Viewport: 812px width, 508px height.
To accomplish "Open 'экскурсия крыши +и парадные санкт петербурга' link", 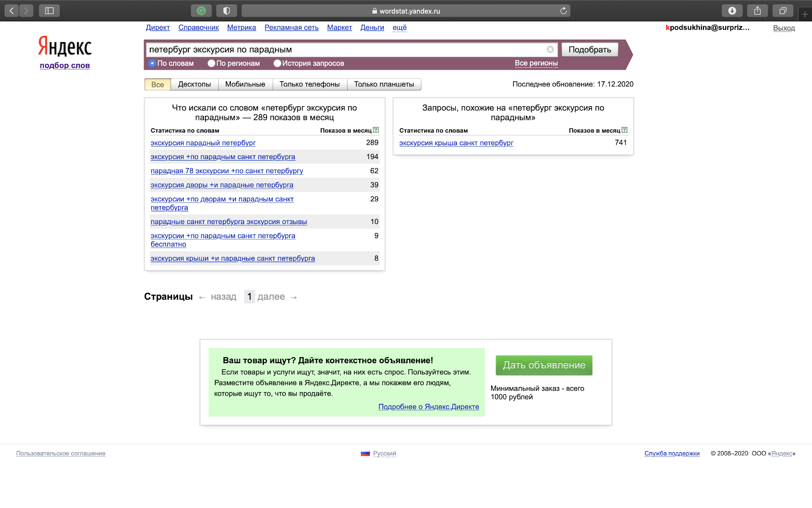I will [233, 258].
